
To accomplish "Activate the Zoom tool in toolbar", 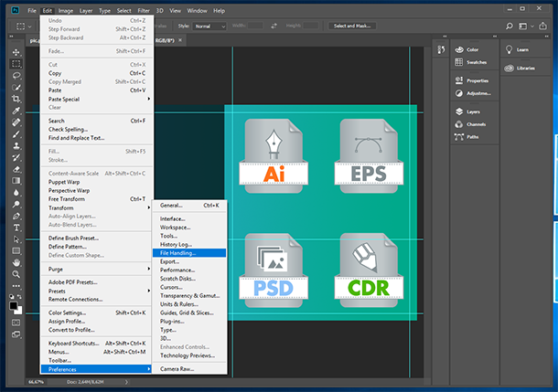I will (x=16, y=273).
